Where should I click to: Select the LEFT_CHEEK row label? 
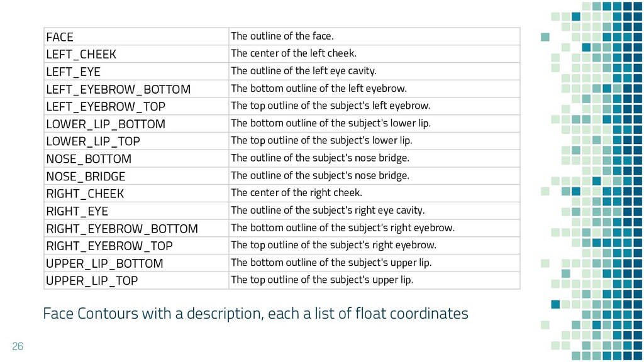tap(81, 55)
